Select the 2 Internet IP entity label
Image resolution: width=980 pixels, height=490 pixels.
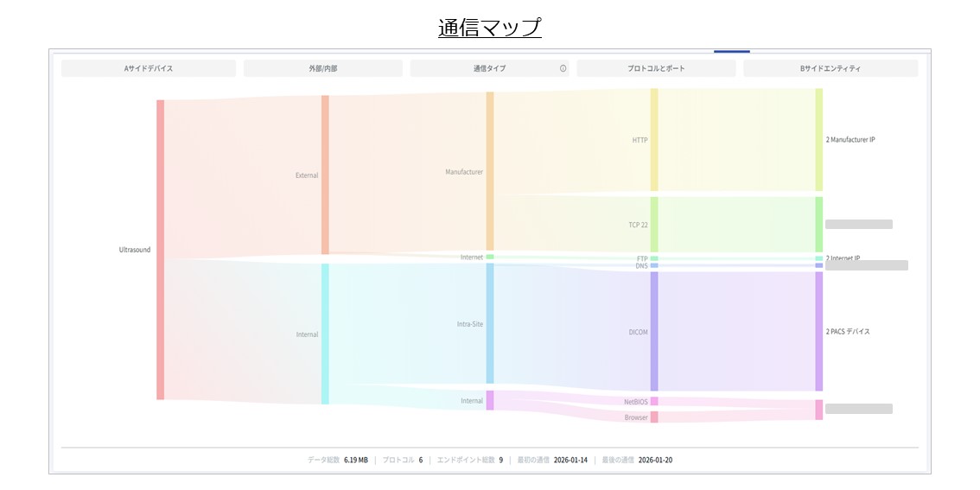[x=843, y=258]
